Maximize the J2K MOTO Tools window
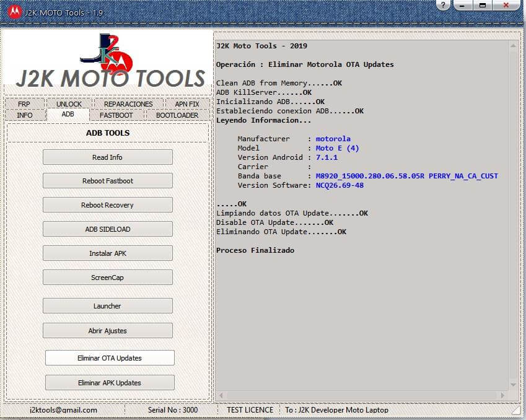 click(x=483, y=5)
